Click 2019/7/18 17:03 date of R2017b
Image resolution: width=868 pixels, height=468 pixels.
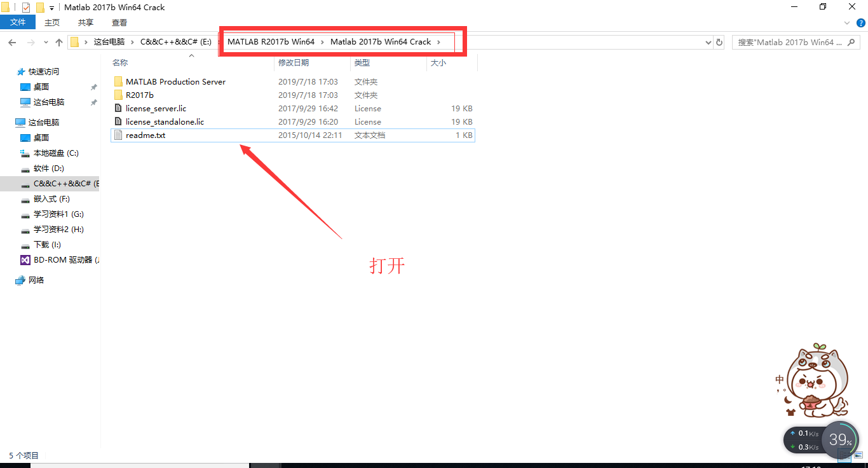pyautogui.click(x=308, y=95)
